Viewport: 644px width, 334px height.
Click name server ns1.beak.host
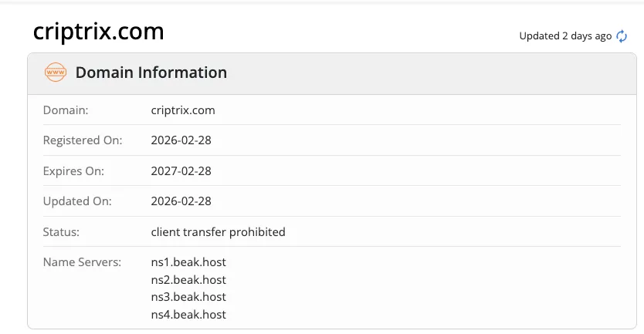188,262
